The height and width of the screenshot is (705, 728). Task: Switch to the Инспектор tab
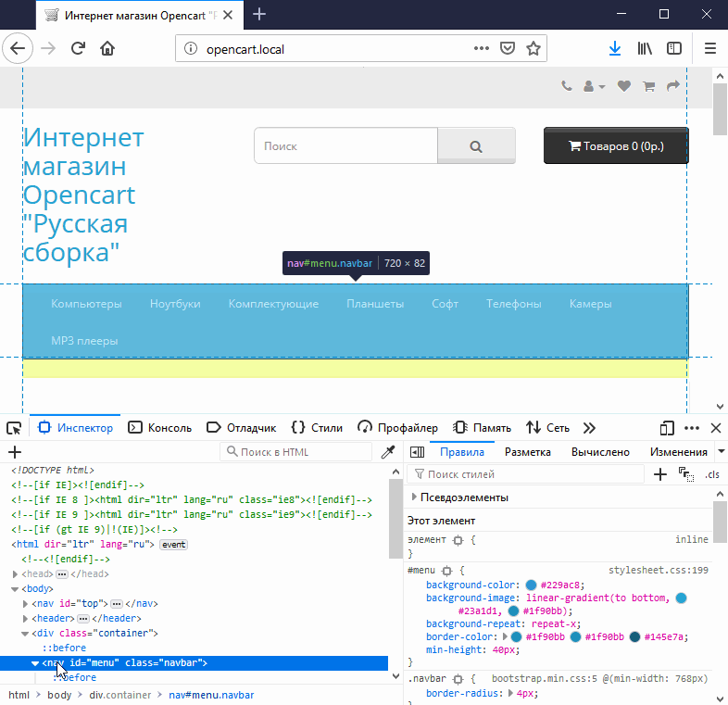(75, 428)
